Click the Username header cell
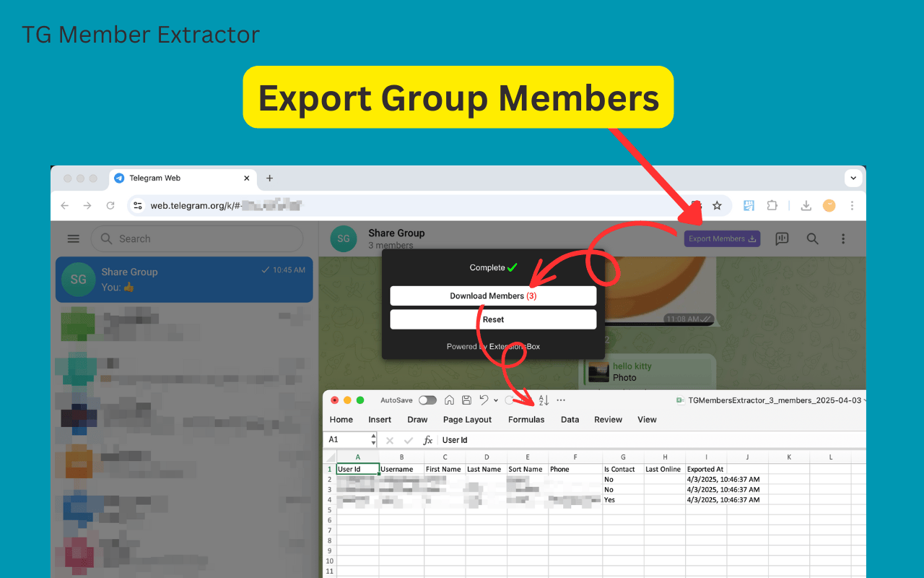The height and width of the screenshot is (578, 924). coord(401,469)
